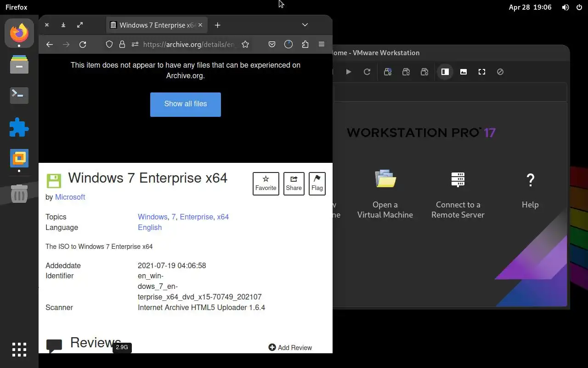Click Show all files button

186,104
